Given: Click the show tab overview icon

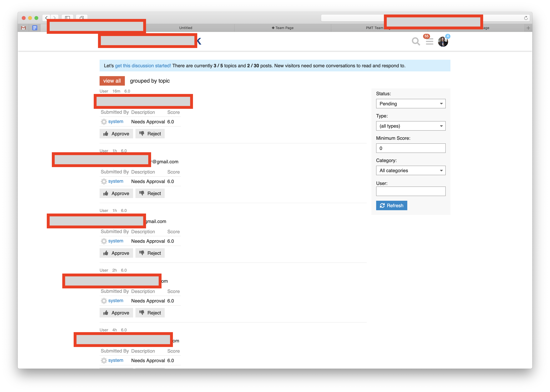Looking at the screenshot, I should tap(82, 18).
